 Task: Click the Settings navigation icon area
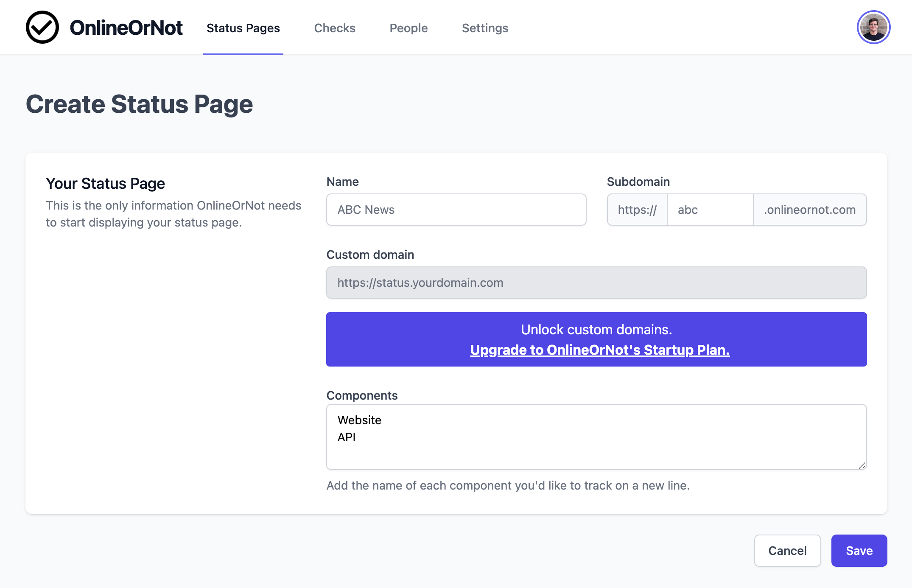click(x=486, y=28)
